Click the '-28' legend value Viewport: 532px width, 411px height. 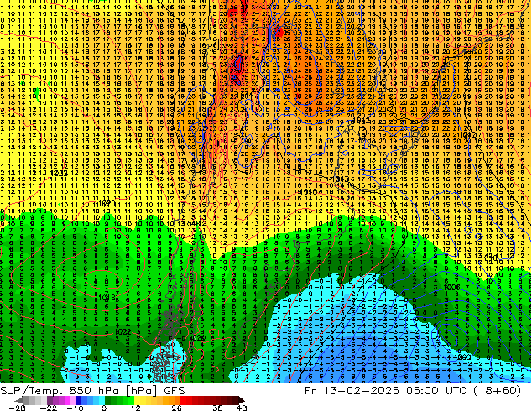coord(17,408)
